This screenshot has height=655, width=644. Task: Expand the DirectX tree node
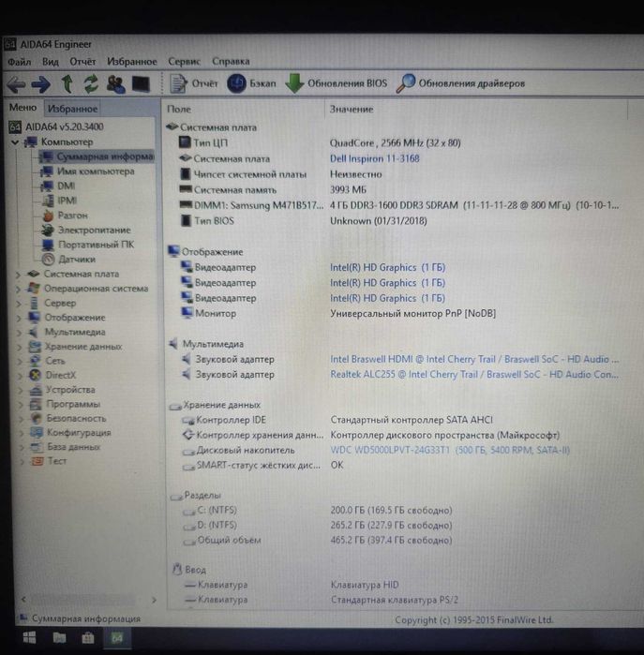pyautogui.click(x=21, y=376)
